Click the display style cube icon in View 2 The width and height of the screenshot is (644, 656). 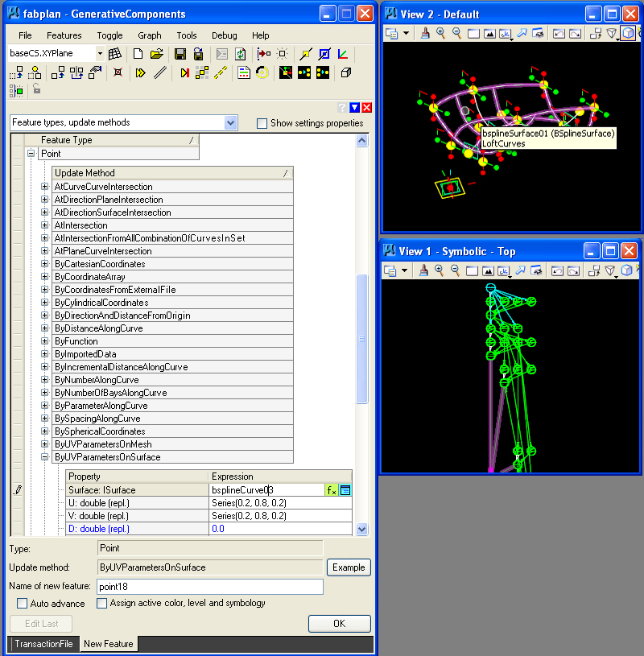click(628, 33)
